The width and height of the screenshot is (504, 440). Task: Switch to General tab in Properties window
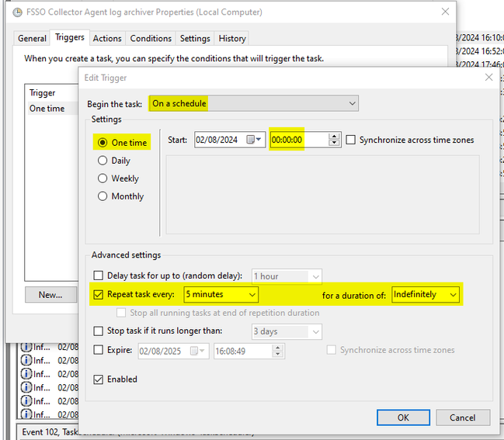pyautogui.click(x=32, y=38)
